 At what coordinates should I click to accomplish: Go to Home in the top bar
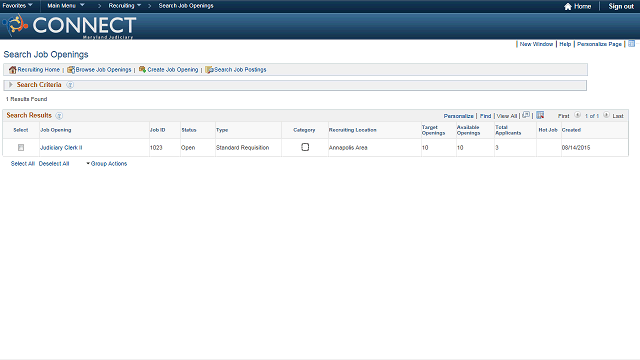pos(582,6)
